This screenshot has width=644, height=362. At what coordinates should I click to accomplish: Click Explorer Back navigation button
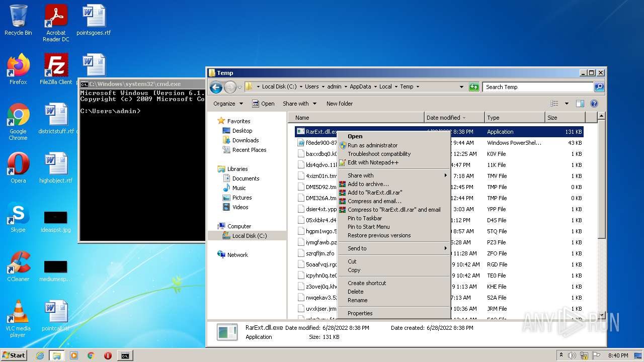click(x=216, y=87)
